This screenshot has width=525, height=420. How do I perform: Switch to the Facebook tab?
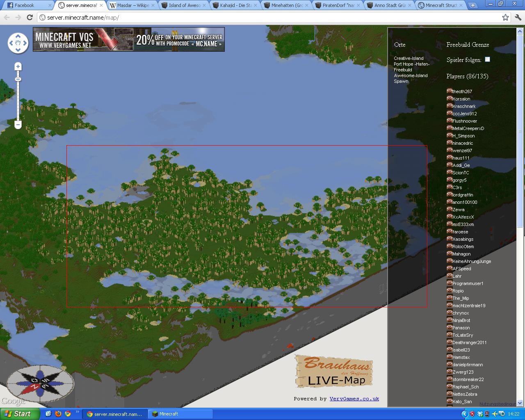tap(27, 5)
